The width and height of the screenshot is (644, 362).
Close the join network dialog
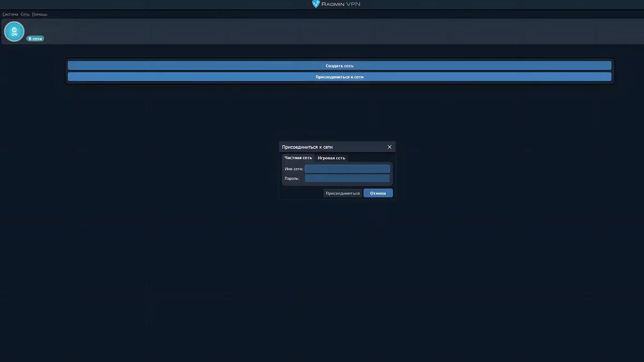[390, 147]
